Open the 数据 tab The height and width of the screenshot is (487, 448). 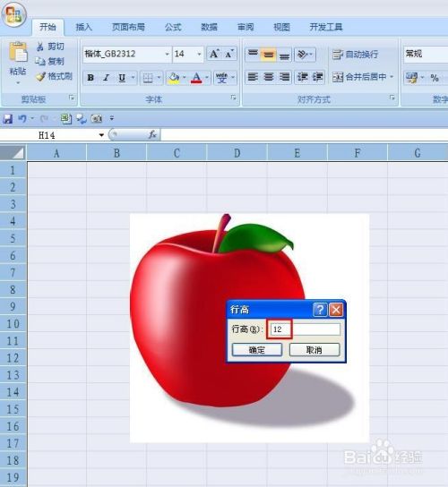(x=209, y=27)
